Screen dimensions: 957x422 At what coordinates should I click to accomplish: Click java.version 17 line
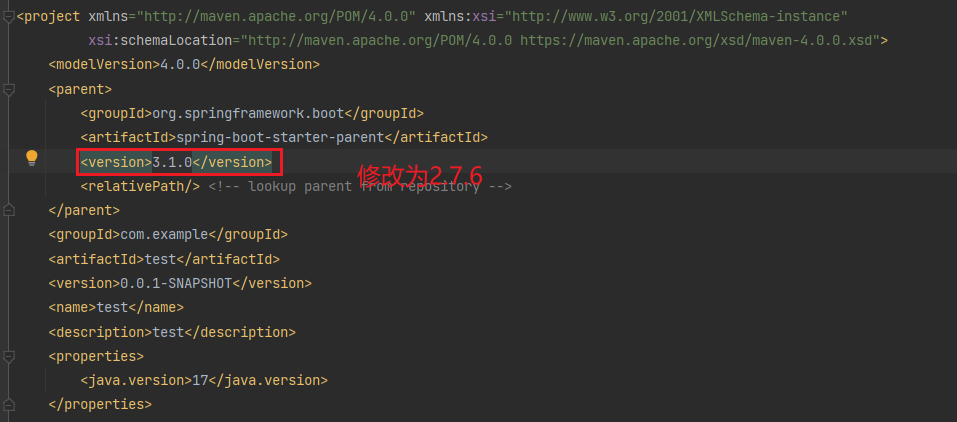pos(204,380)
